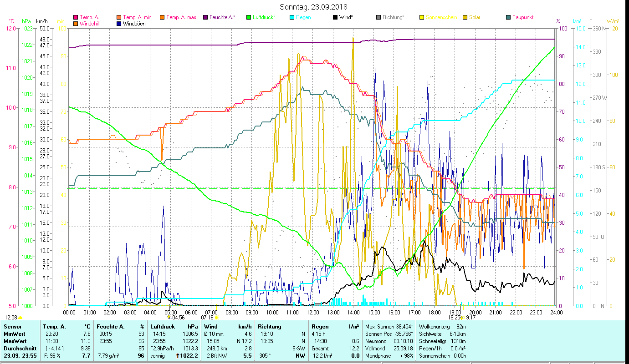
Task: Click the 2 Bft NW wind strength text
Action: pyautogui.click(x=217, y=356)
